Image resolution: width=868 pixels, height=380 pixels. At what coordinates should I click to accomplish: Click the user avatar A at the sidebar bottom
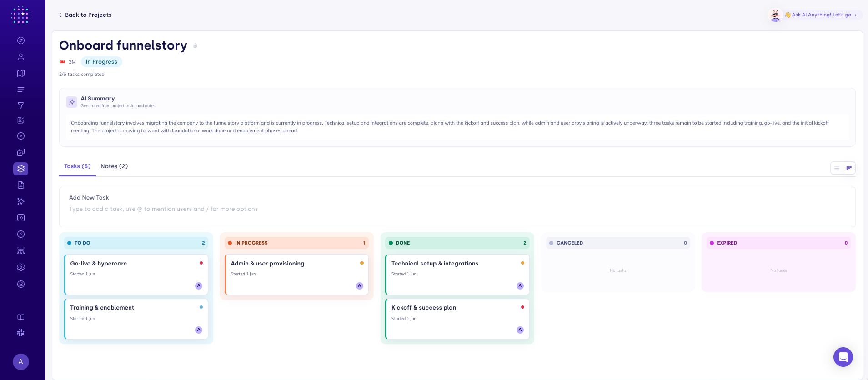[21, 362]
